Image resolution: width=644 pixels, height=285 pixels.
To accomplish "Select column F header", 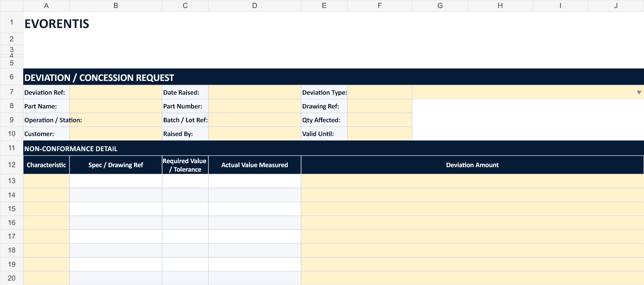I will coord(380,6).
